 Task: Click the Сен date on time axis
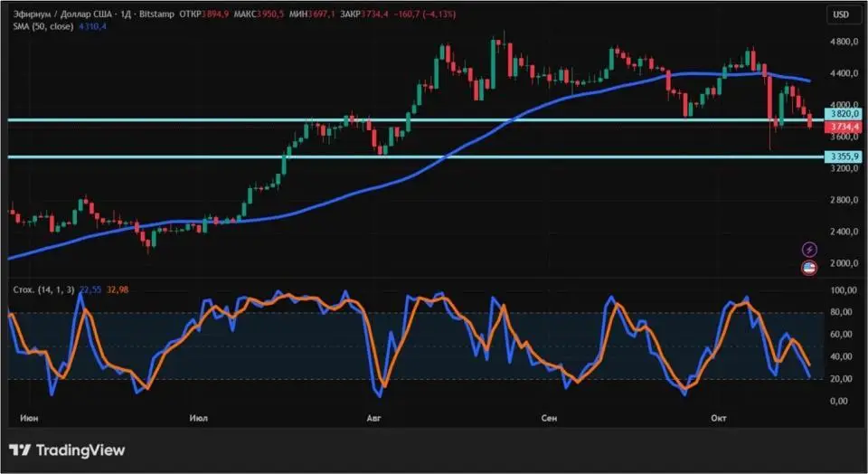click(x=549, y=418)
